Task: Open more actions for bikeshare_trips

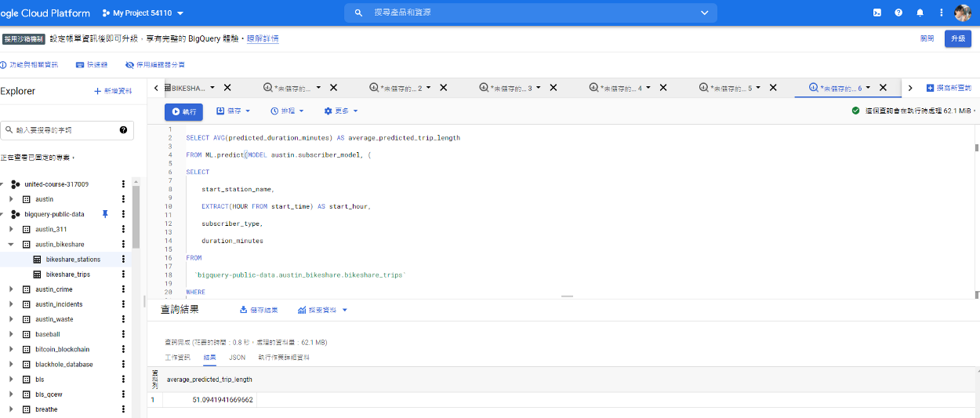Action: coord(123,274)
